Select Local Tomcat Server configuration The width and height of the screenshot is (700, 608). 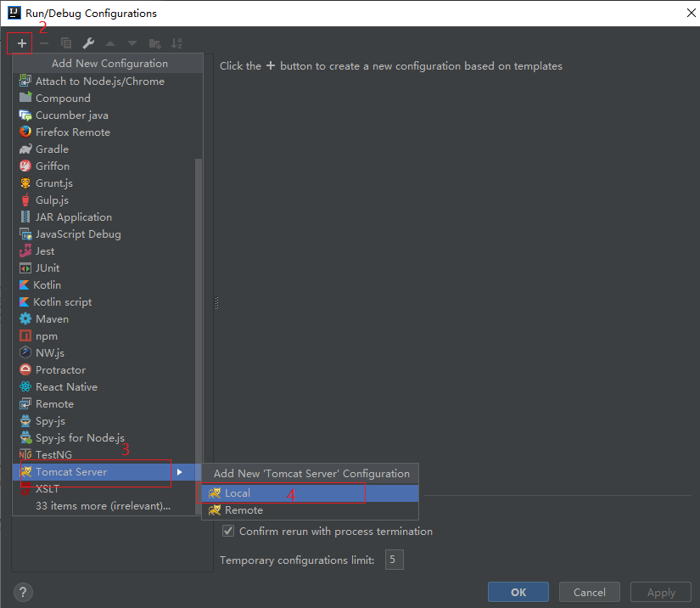point(238,493)
